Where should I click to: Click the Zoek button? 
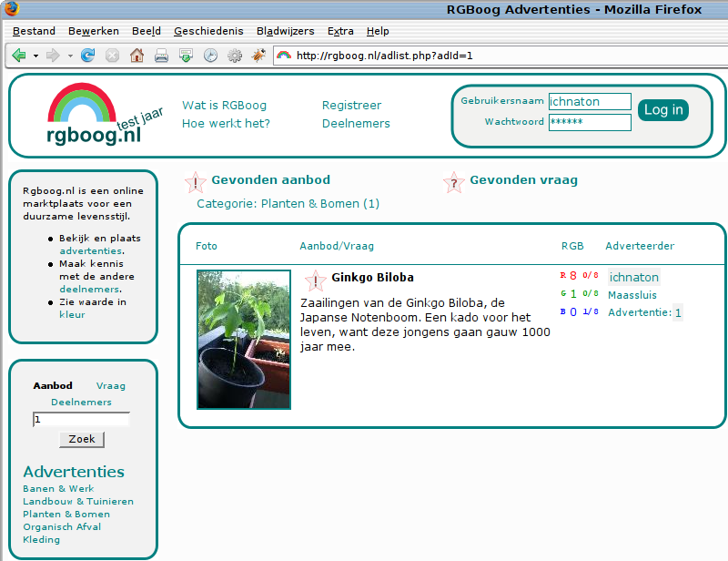tap(82, 439)
